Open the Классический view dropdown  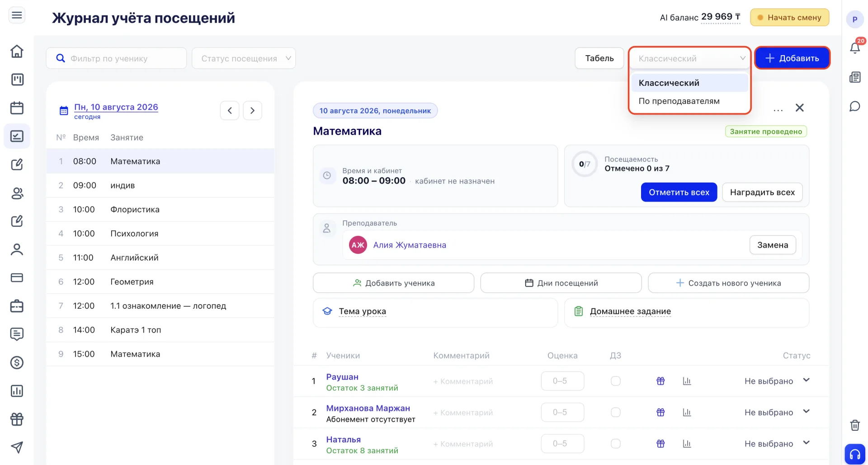[690, 58]
